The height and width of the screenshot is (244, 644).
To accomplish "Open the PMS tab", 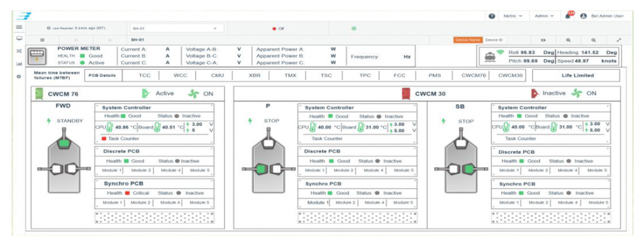I will (435, 75).
